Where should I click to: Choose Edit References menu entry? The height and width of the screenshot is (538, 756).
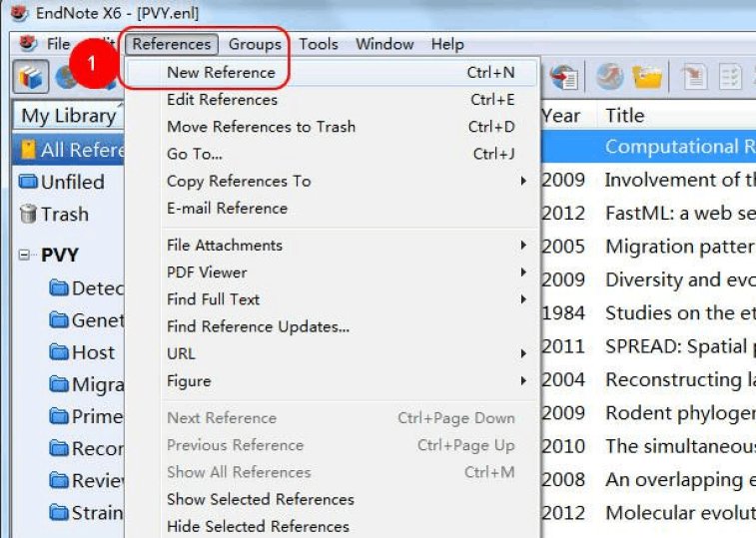[332, 99]
